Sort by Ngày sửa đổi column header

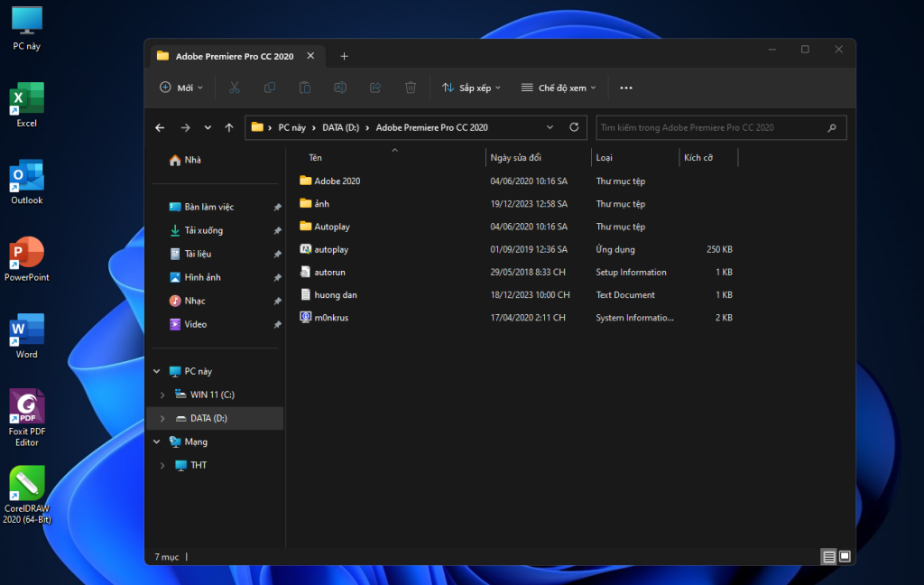[x=515, y=157]
